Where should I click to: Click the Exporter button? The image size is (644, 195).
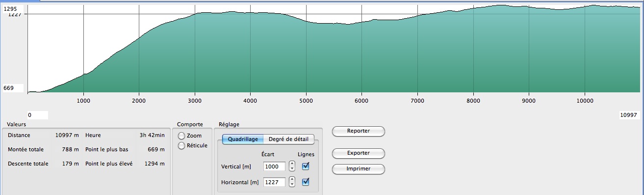click(x=359, y=153)
